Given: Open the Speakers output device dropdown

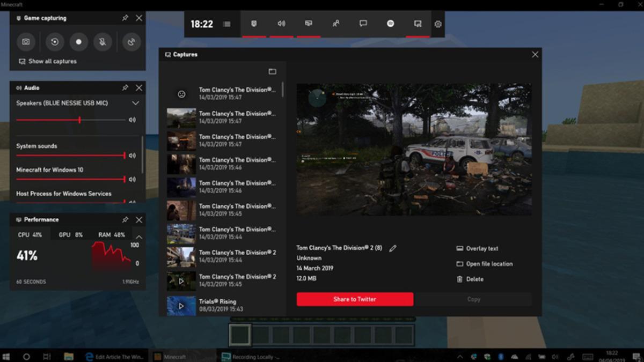Looking at the screenshot, I should (136, 104).
